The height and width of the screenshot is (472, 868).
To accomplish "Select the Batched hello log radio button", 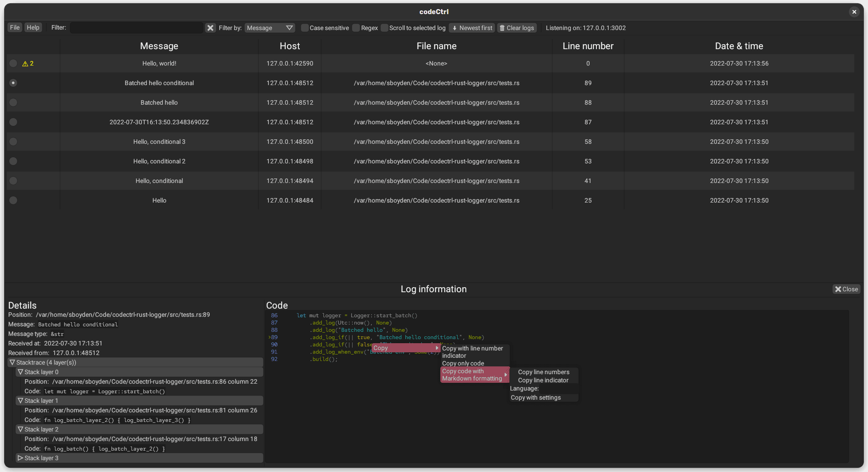I will (13, 102).
